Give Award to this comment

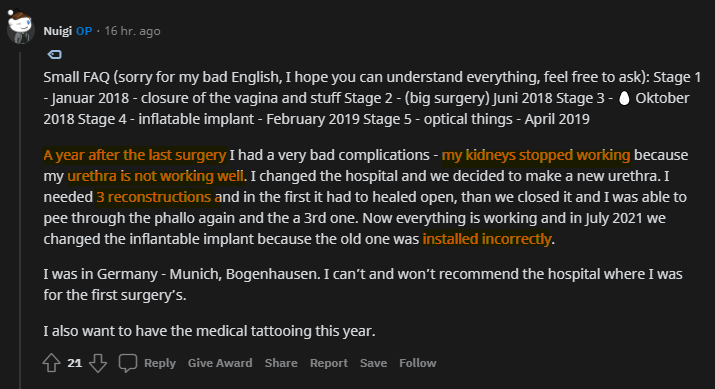(220, 363)
